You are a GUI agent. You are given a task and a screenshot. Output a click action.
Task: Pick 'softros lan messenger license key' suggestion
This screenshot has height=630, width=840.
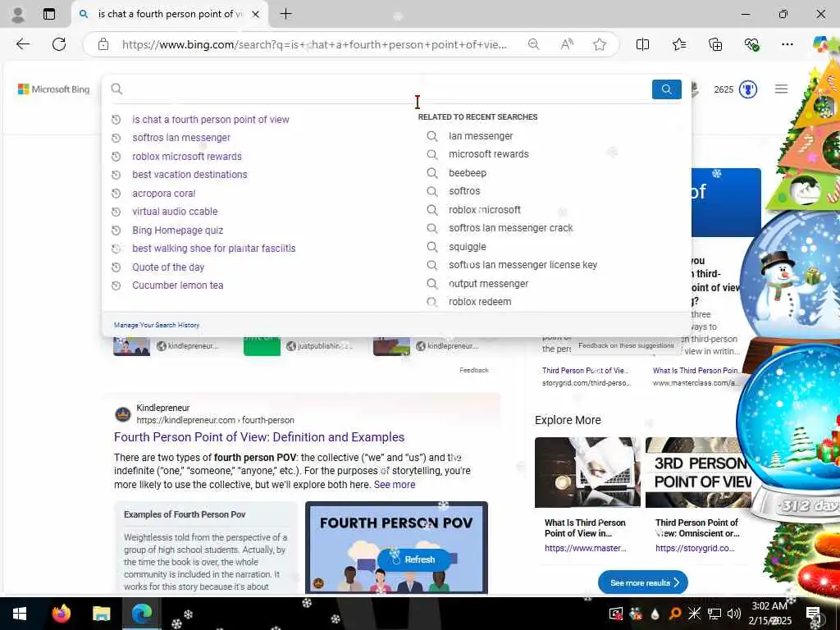(x=523, y=265)
